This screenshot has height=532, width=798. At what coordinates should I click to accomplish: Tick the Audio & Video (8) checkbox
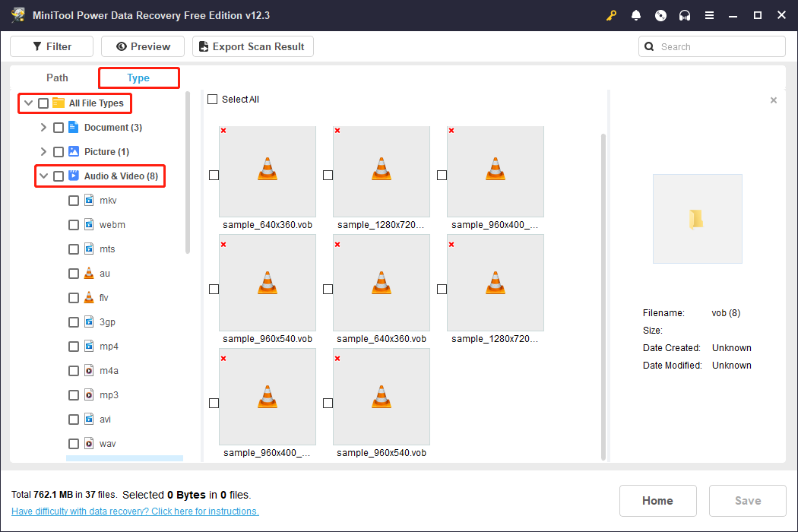tap(59, 176)
